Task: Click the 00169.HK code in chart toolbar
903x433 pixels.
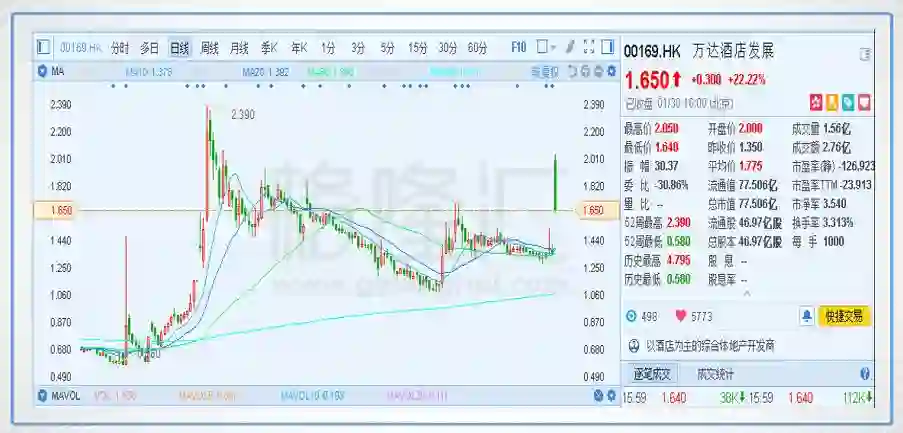Action: 81,48
